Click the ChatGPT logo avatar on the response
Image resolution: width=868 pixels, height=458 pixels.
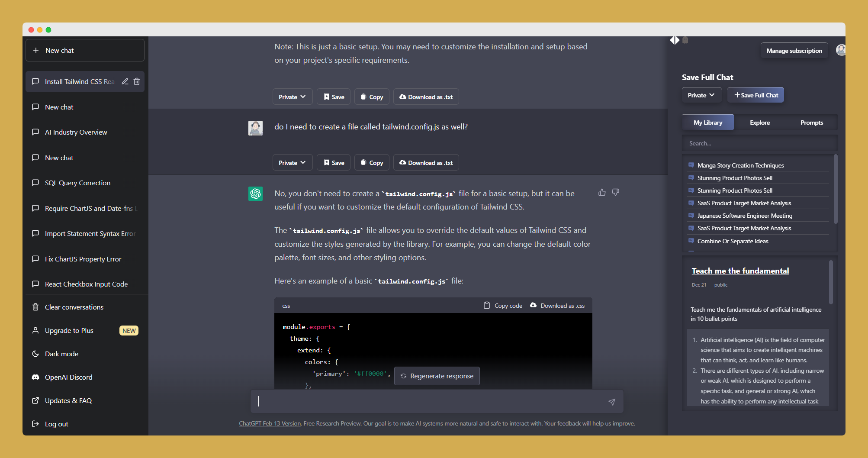pyautogui.click(x=255, y=193)
